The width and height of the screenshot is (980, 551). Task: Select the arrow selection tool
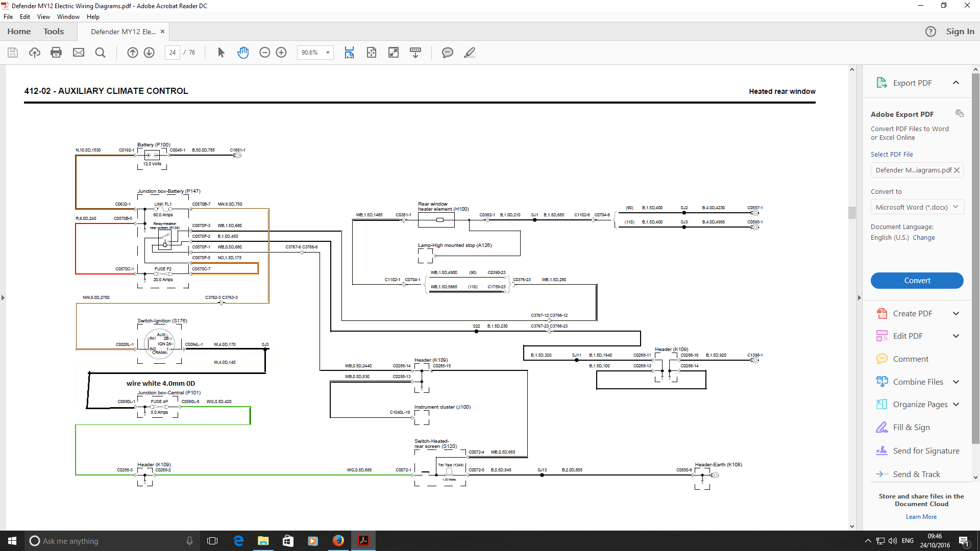221,53
